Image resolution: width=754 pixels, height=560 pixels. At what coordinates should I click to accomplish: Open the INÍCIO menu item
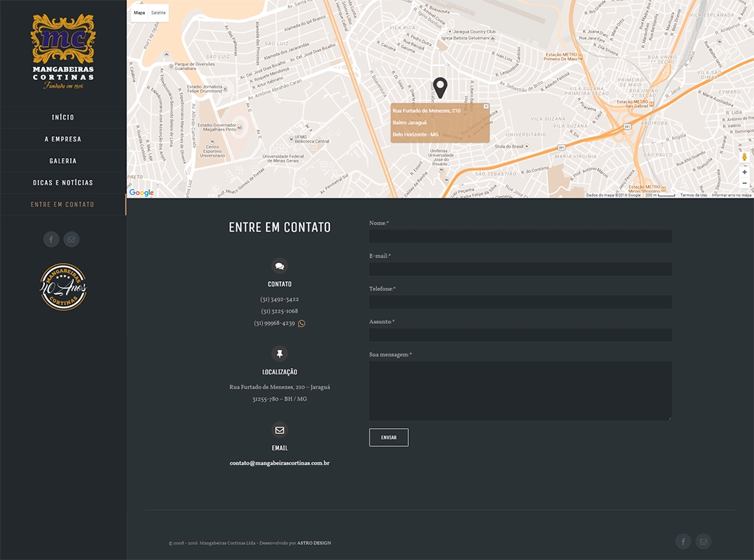click(x=63, y=117)
